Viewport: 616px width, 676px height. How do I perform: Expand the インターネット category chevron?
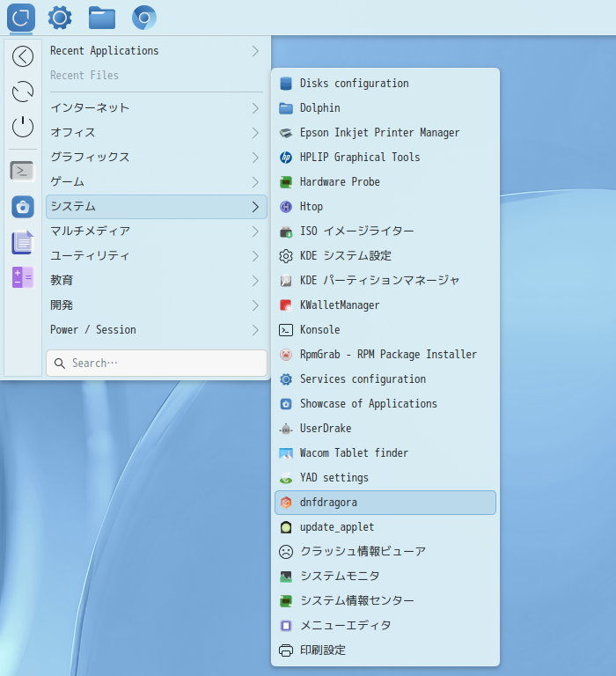pyautogui.click(x=255, y=107)
